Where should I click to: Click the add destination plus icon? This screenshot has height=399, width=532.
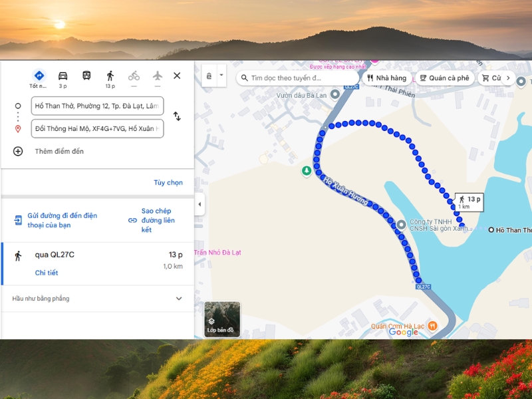(x=18, y=151)
